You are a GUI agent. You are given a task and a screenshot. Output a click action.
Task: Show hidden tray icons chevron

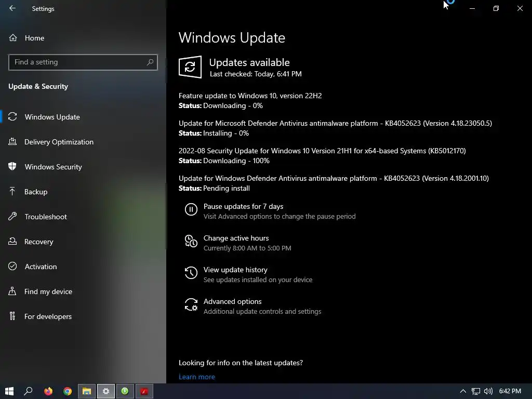click(463, 391)
